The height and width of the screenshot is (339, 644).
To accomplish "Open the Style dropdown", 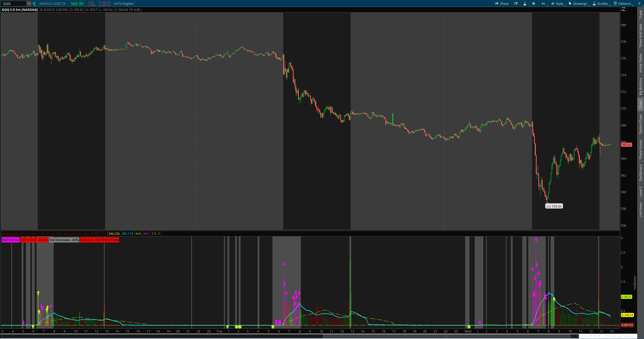I will [x=558, y=4].
